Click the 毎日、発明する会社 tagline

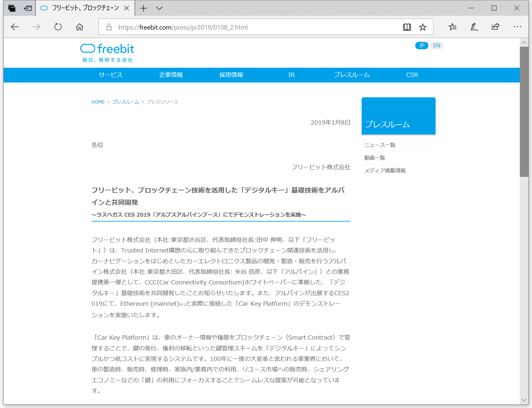point(108,60)
